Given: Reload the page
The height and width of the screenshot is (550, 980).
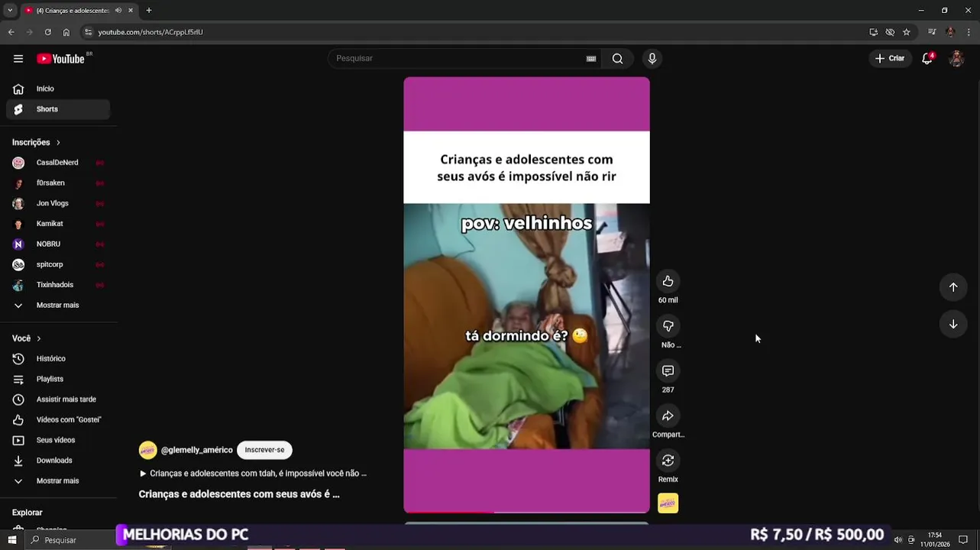Looking at the screenshot, I should [x=47, y=32].
